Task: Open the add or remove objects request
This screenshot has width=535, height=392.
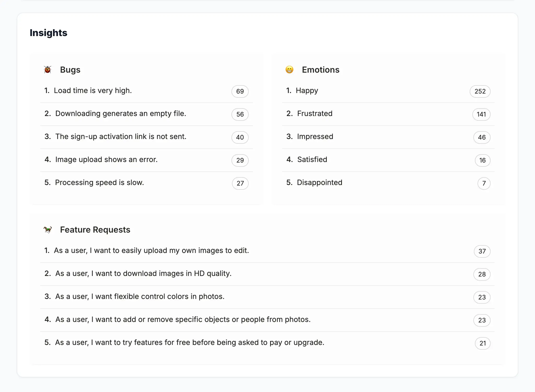Action: pyautogui.click(x=267, y=320)
